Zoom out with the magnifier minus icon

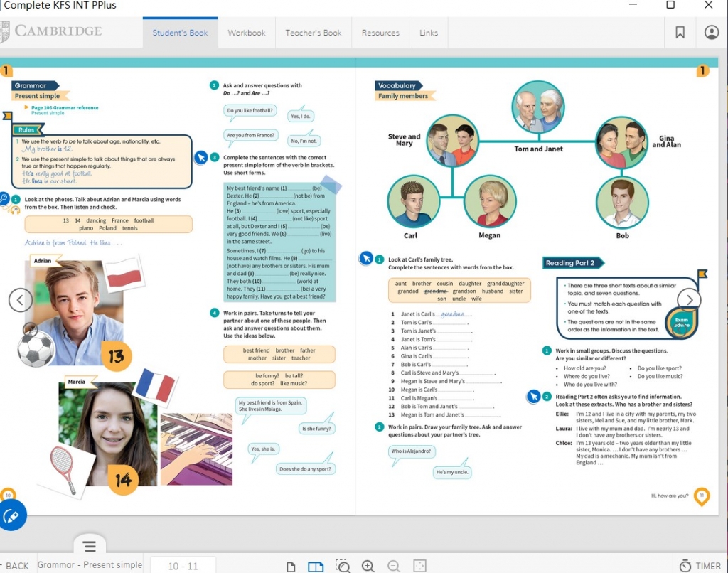(x=394, y=566)
